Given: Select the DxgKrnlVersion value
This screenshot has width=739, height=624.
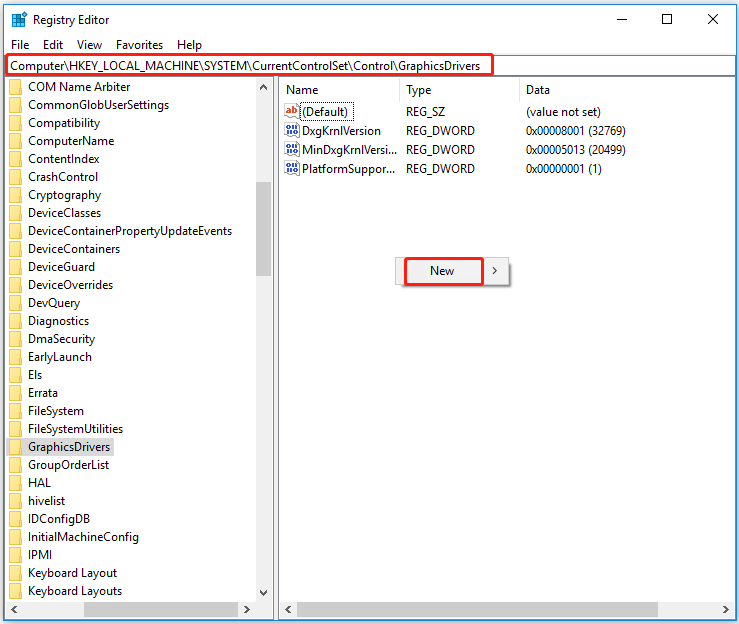Looking at the screenshot, I should (341, 131).
